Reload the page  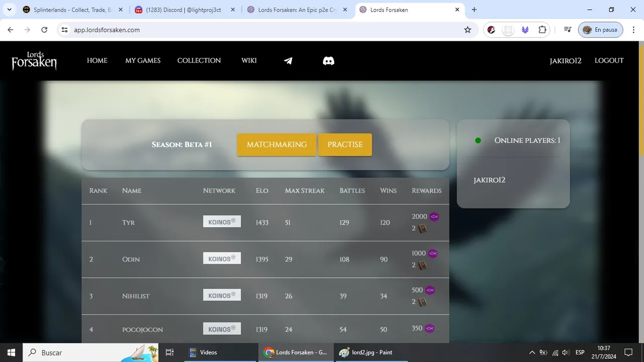pos(44,30)
